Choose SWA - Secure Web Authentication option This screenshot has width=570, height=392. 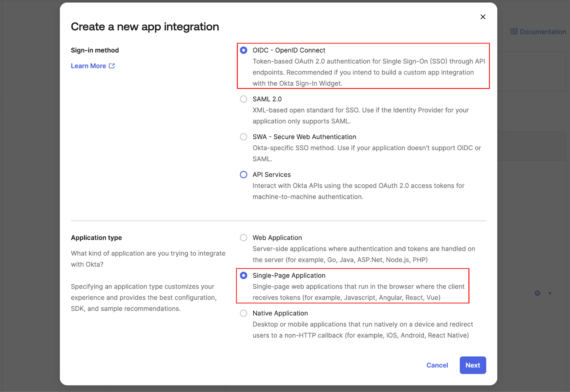(x=244, y=137)
